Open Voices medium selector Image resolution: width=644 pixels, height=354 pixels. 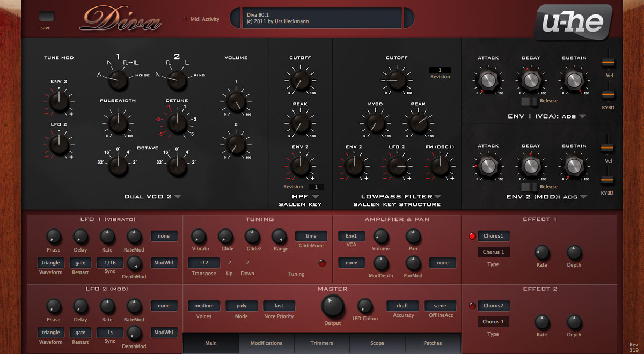[204, 306]
